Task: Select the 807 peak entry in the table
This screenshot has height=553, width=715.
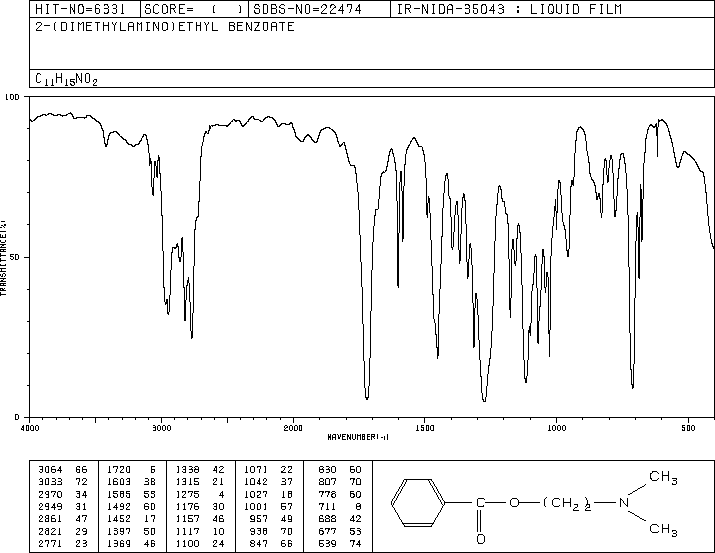Action: 340,482
